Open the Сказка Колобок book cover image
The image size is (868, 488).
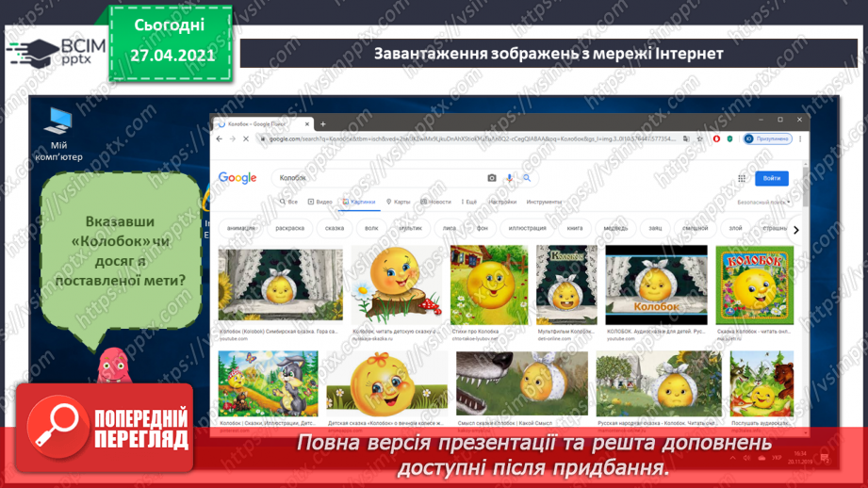pos(755,285)
